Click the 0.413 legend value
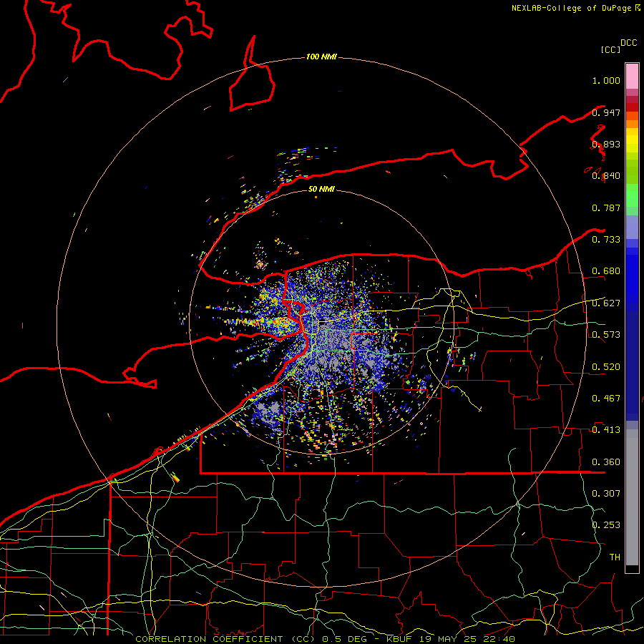 (x=606, y=430)
